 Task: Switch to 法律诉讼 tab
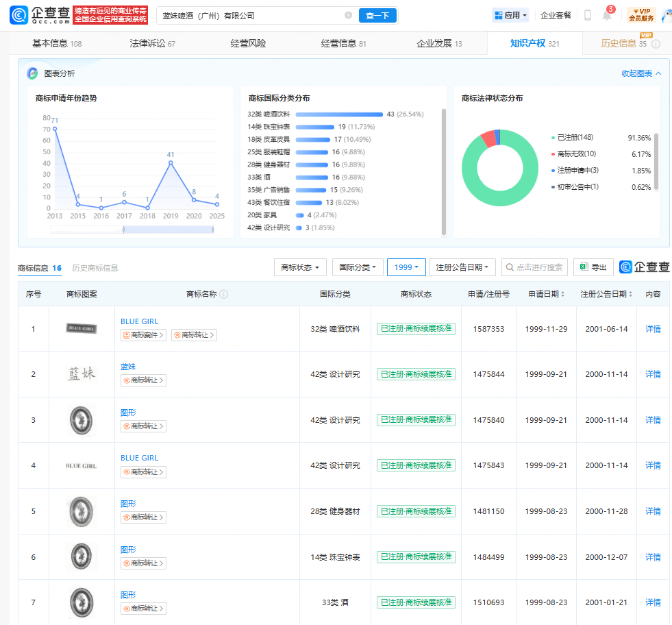click(153, 43)
